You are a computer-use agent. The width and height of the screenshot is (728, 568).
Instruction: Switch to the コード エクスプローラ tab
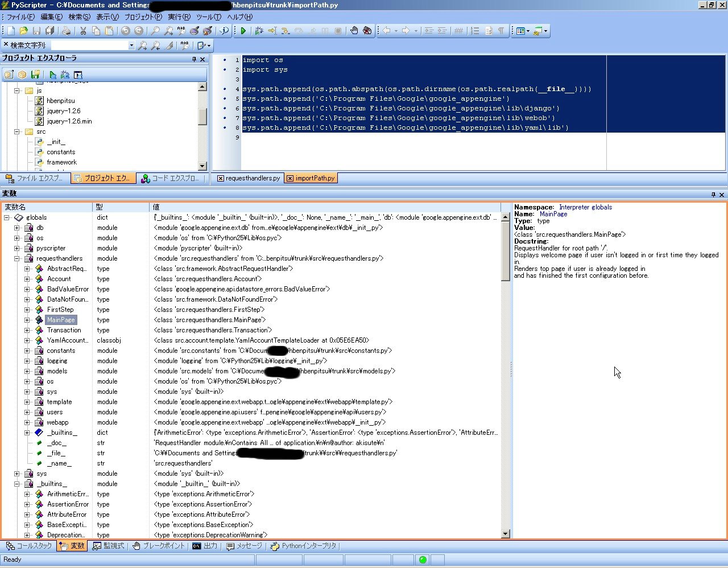[x=170, y=178]
